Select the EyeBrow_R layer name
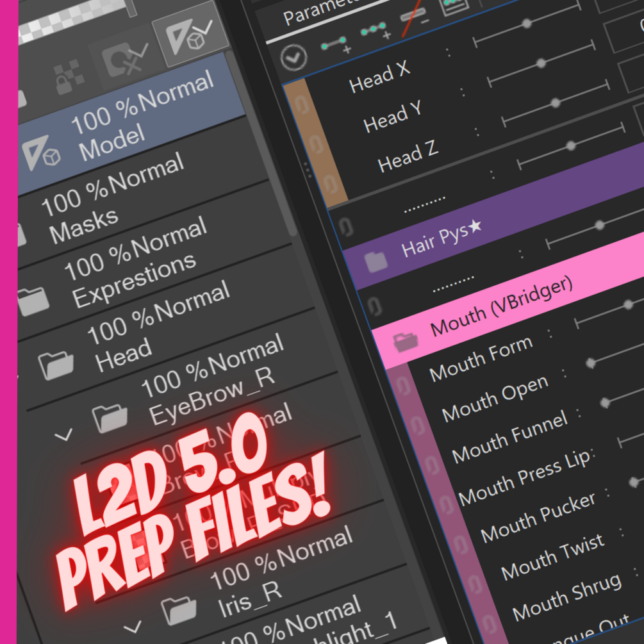 pyautogui.click(x=212, y=395)
